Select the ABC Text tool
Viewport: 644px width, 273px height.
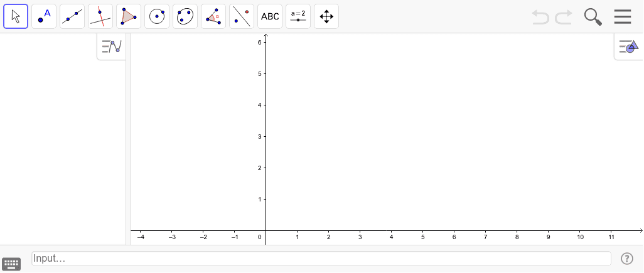tap(270, 16)
